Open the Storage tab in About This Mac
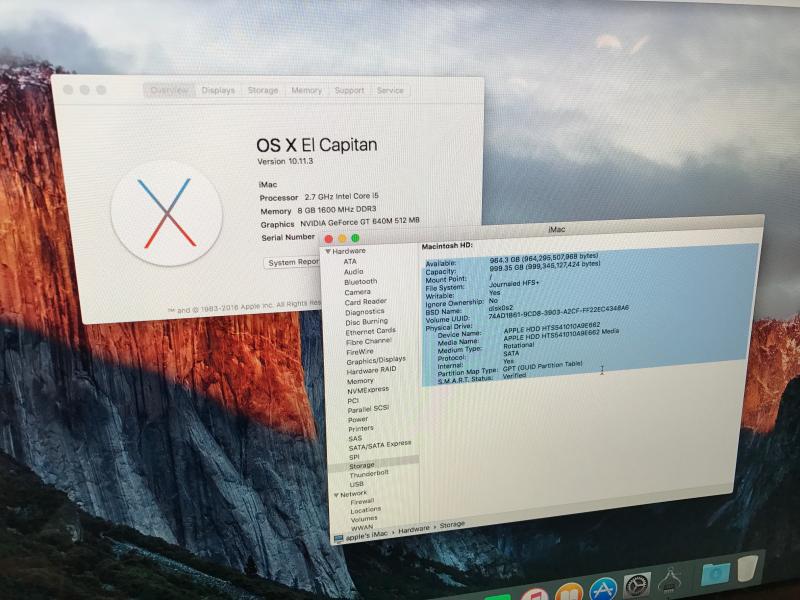The width and height of the screenshot is (800, 600). (x=263, y=90)
